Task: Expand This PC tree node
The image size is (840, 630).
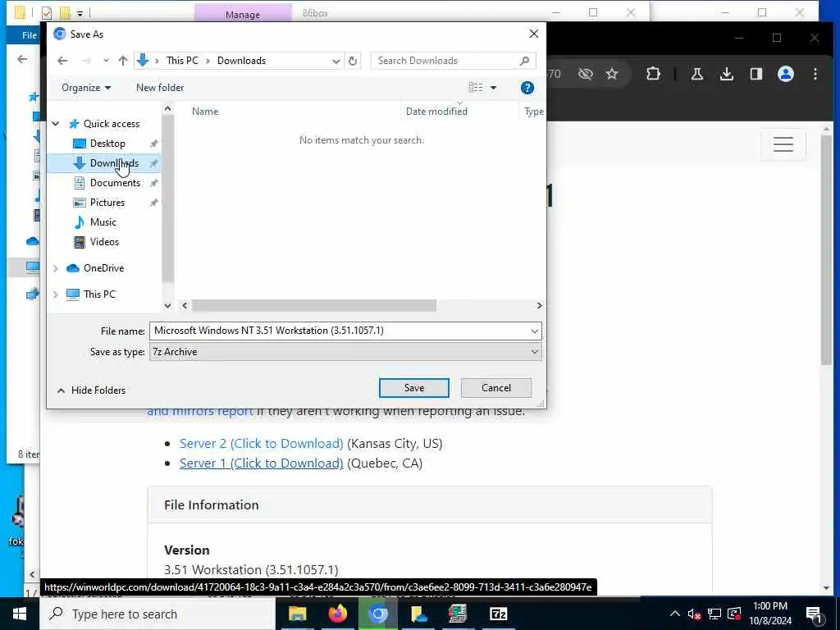Action: (x=56, y=294)
